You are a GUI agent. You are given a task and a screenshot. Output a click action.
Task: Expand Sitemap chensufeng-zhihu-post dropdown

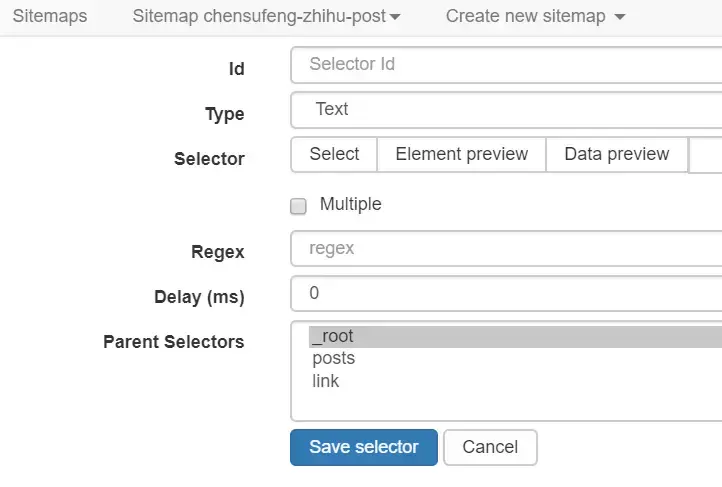[x=266, y=17]
